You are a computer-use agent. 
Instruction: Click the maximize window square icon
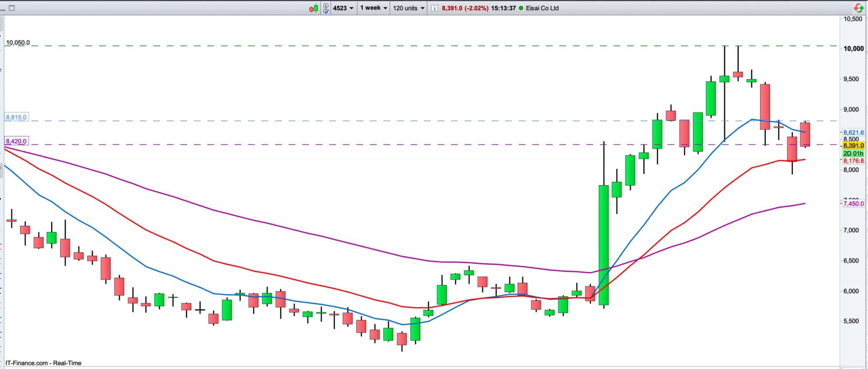12,8
